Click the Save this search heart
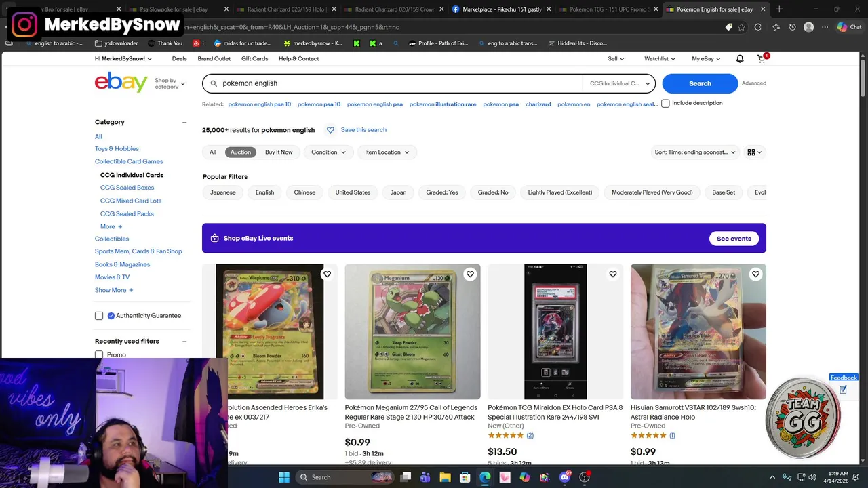 click(330, 130)
